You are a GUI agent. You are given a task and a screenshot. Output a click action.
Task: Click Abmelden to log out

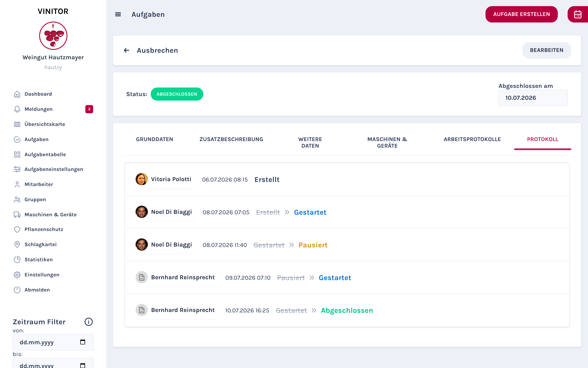[37, 290]
